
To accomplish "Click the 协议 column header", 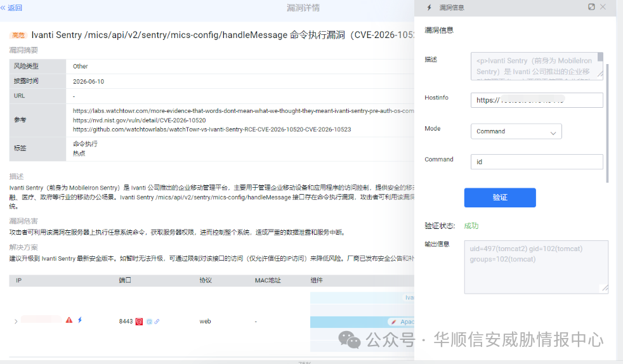I will (x=206, y=280).
